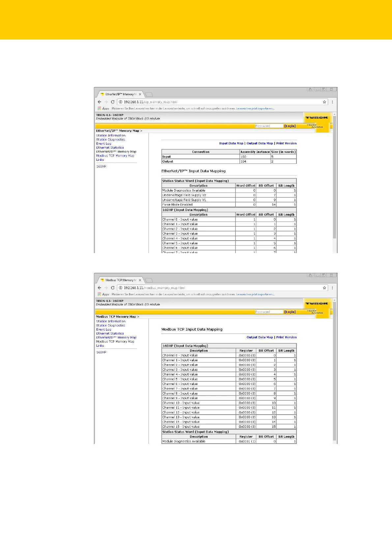This screenshot has width=392, height=555.
Task: Open Event Log in EtherNet/IP window sidebar
Action: [x=103, y=144]
